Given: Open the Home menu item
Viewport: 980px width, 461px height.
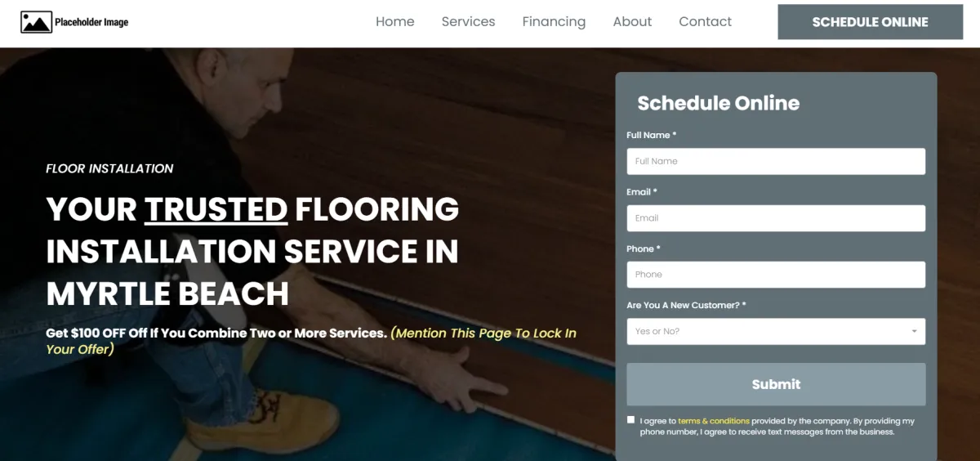Looking at the screenshot, I should [395, 22].
